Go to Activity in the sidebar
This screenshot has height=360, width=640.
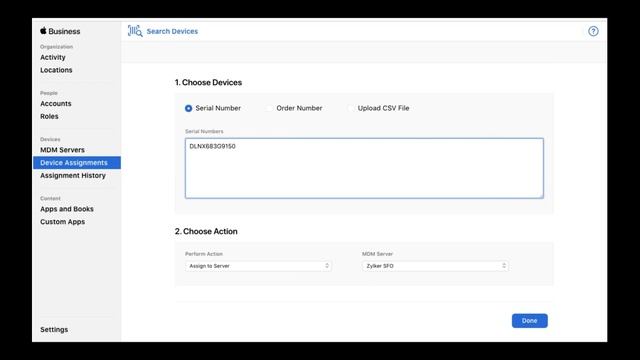[x=53, y=57]
